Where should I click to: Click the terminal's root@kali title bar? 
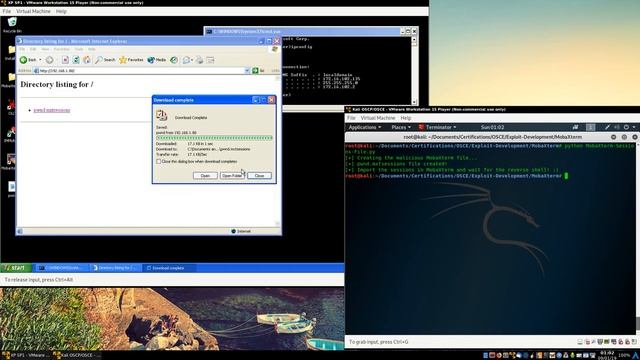pyautogui.click(x=493, y=137)
